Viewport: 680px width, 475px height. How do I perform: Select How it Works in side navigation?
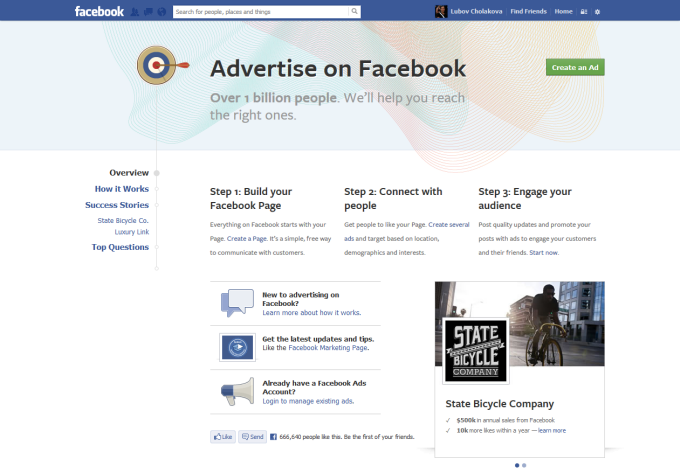121,189
